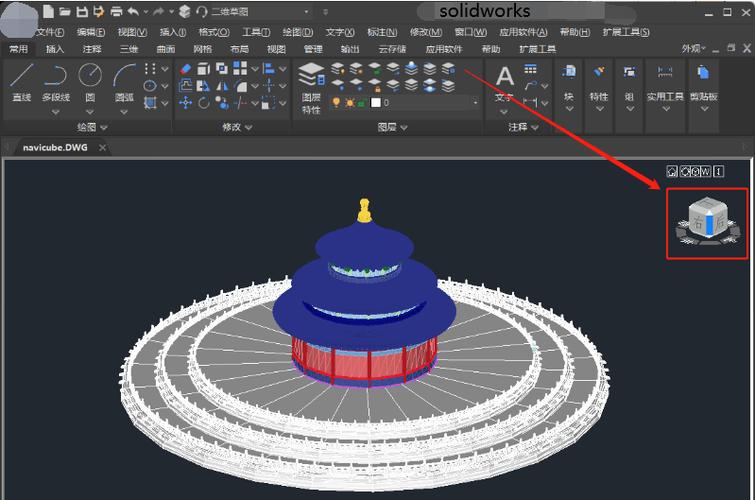Click the Rotate tool in 修改 panel
Screen dimensions: 755x500
pyautogui.click(x=204, y=103)
